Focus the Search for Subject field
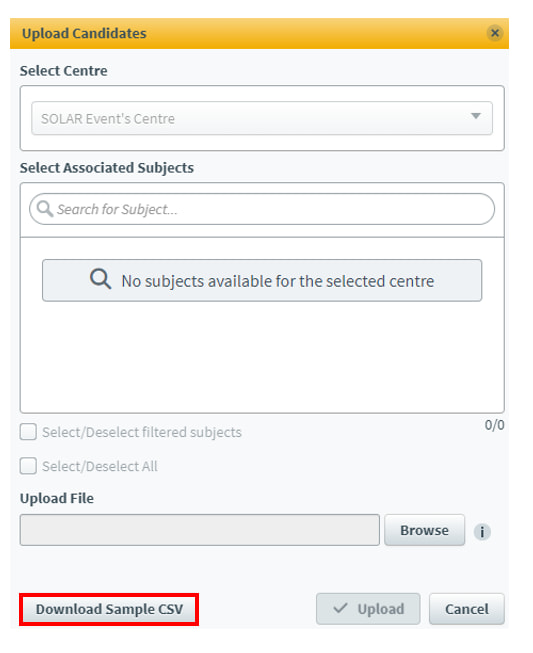533x653 pixels. pos(262,209)
